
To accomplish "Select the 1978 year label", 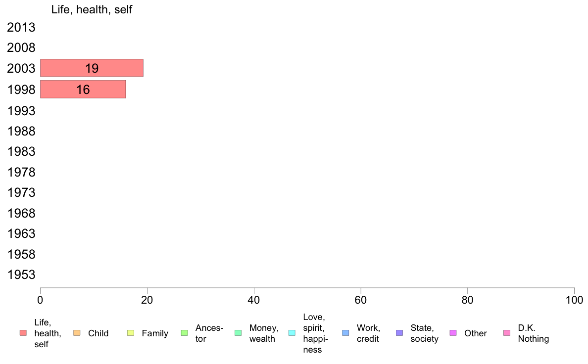I will click(21, 172).
